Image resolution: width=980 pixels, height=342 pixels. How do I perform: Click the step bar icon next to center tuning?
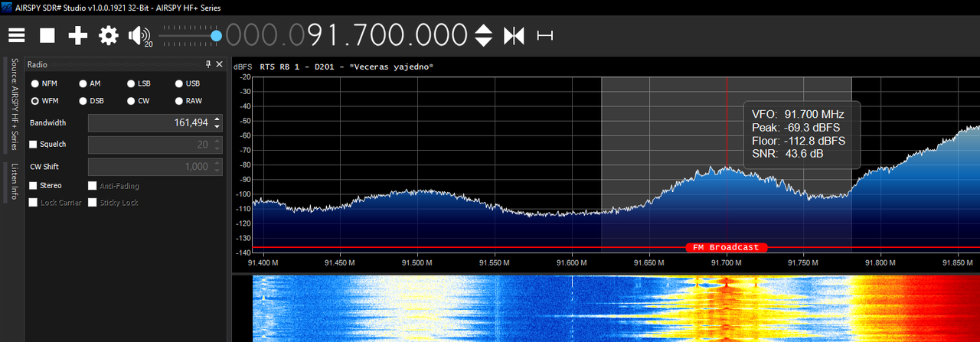[544, 35]
